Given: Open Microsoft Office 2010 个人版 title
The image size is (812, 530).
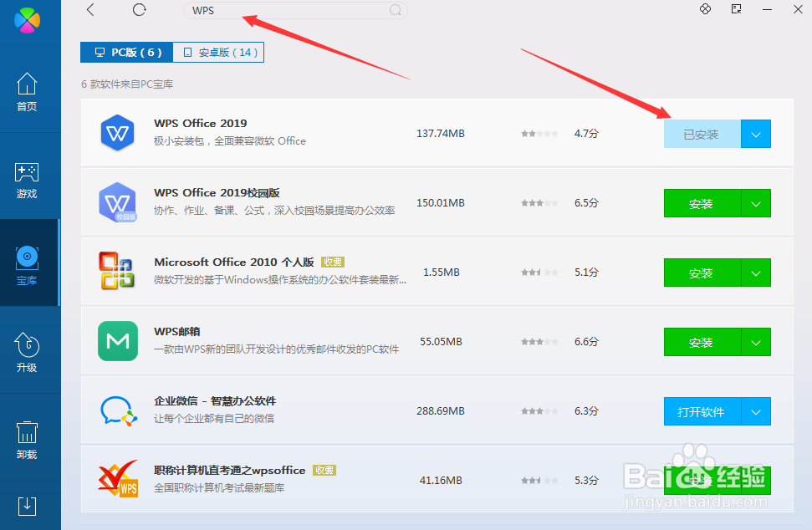Looking at the screenshot, I should pyautogui.click(x=234, y=262).
